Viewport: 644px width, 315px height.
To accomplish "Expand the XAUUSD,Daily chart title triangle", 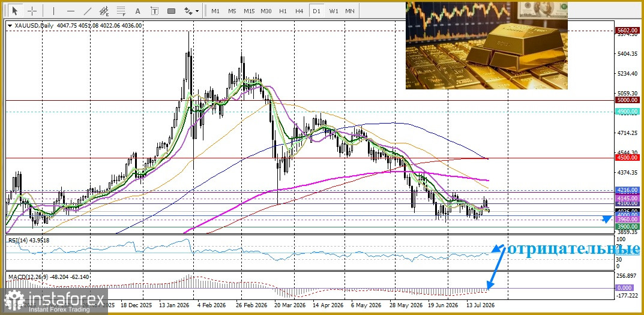I will [10, 25].
